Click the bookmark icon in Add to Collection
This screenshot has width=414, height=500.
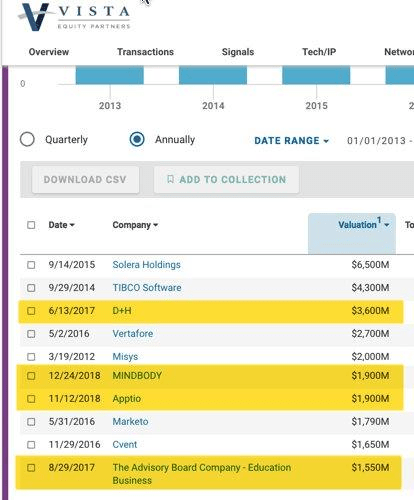tap(170, 179)
